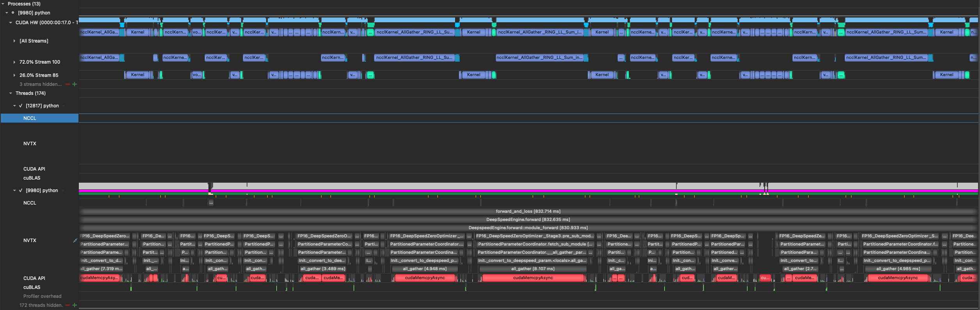Click the red minus next to '172 threads hidden'
980x310 pixels.
pyautogui.click(x=68, y=305)
